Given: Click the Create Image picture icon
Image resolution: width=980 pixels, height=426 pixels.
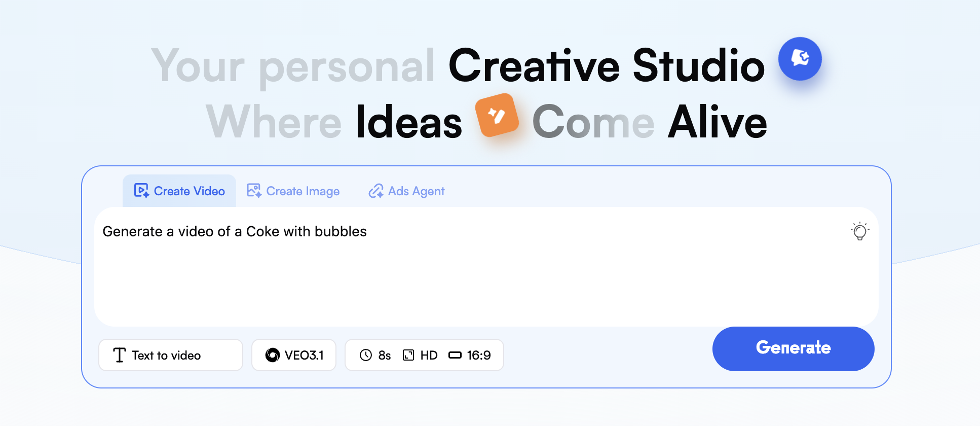Looking at the screenshot, I should [253, 191].
